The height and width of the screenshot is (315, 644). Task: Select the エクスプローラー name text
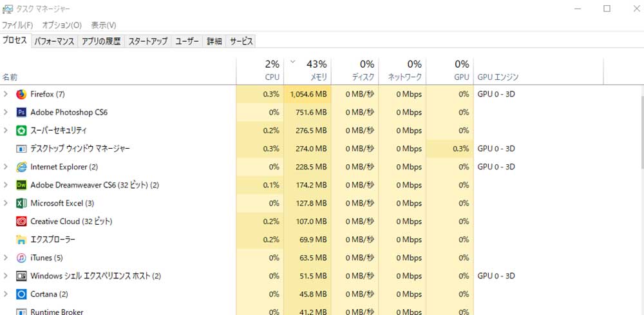pos(53,240)
